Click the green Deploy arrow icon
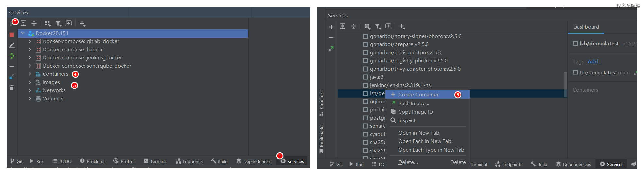This screenshot has height=176, width=644. (x=12, y=56)
